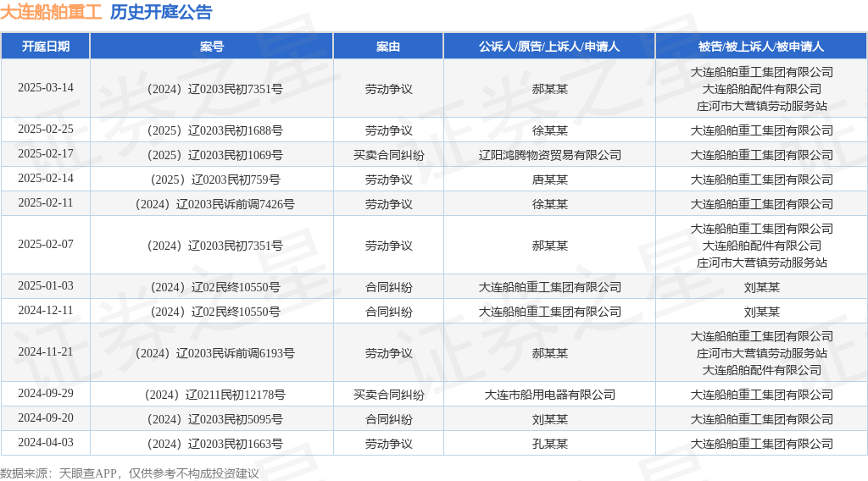Click plaintiff 徐某某 in the 2025-02-25 row
The width and height of the screenshot is (868, 481).
click(x=549, y=130)
